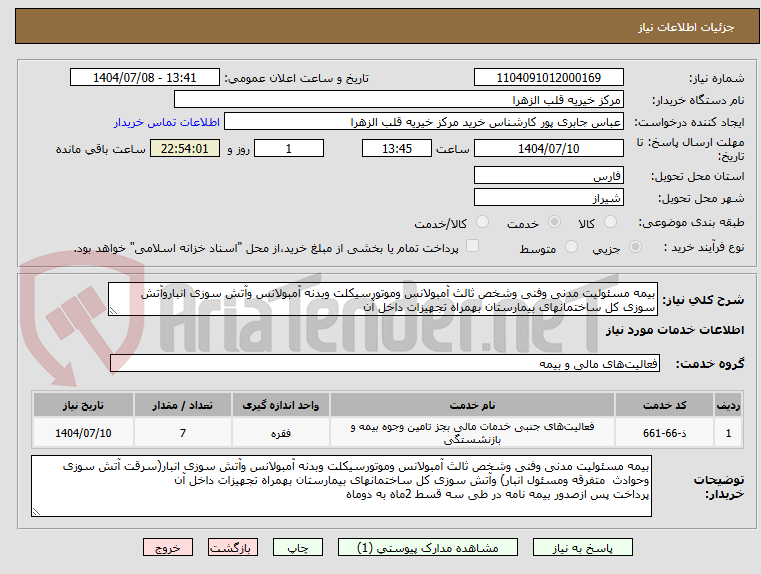Click the ردیف column header
This screenshot has width=761, height=574.
pos(728,405)
